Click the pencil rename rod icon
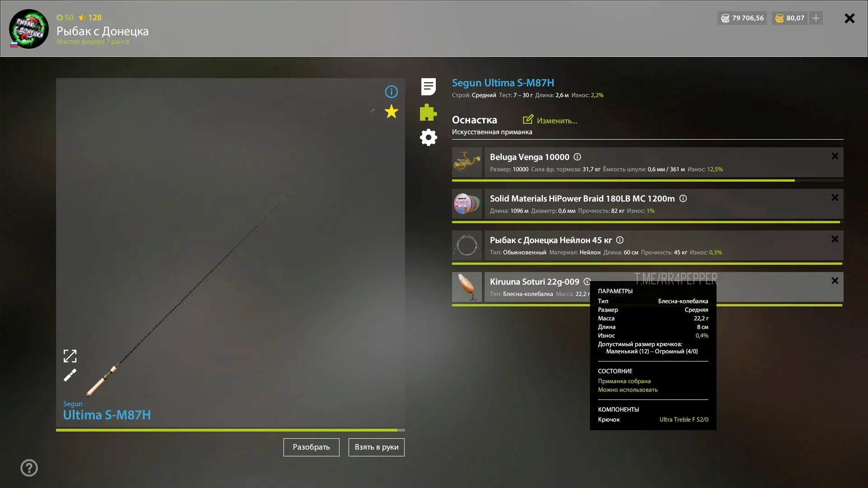 (x=70, y=375)
